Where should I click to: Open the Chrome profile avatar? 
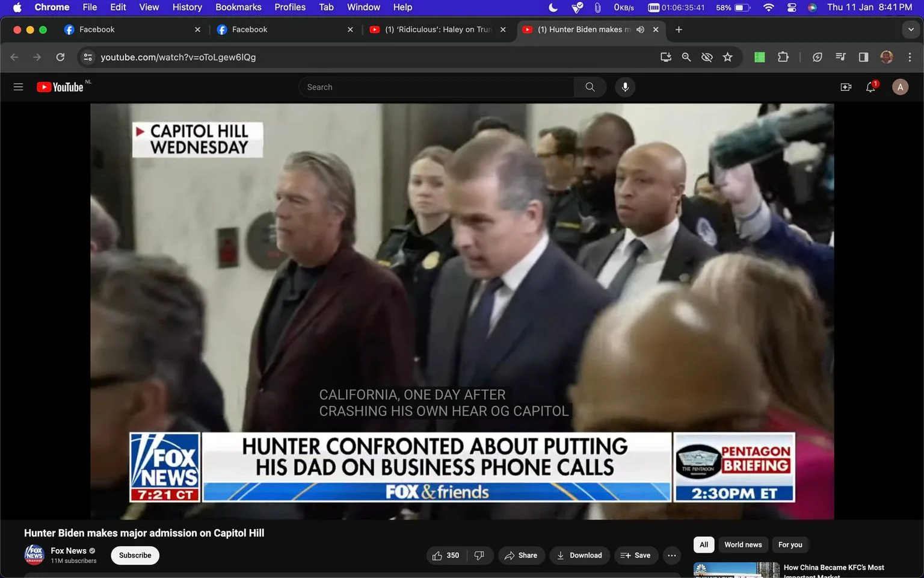pos(887,57)
